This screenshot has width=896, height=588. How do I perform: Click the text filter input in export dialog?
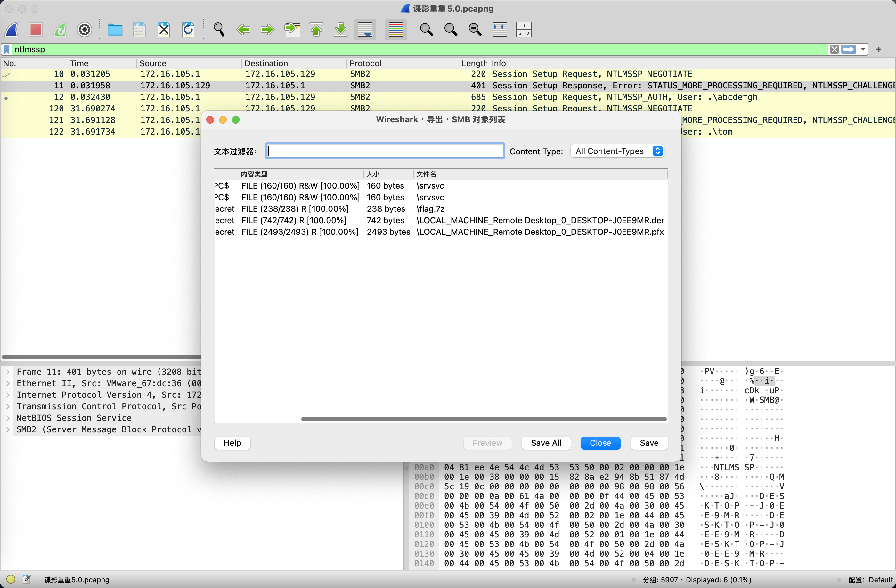[x=385, y=151]
